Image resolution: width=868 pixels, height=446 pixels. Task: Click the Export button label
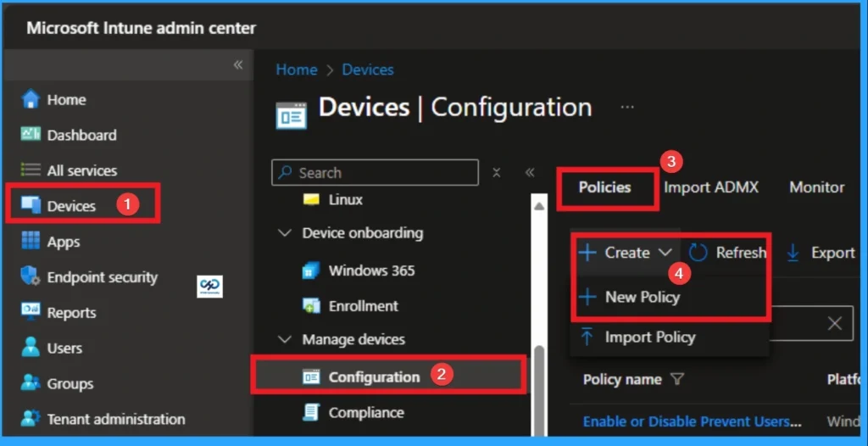pyautogui.click(x=832, y=253)
